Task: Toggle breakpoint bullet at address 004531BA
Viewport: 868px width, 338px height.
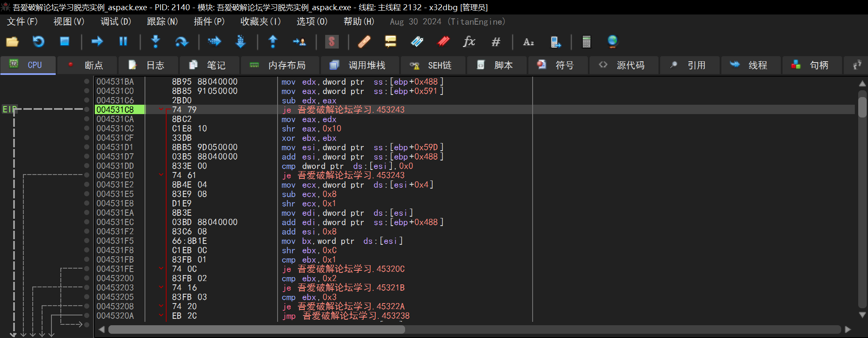Action: click(87, 82)
